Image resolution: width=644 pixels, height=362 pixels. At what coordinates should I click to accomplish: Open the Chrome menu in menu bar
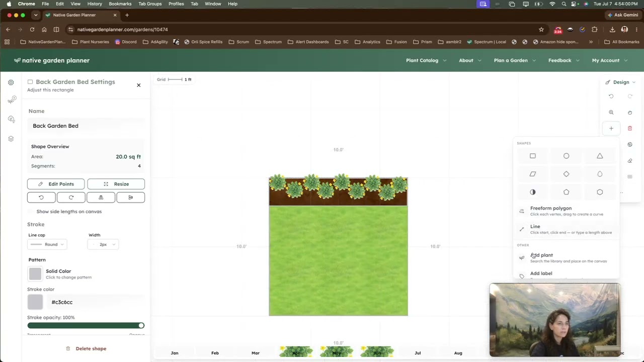coord(26,4)
